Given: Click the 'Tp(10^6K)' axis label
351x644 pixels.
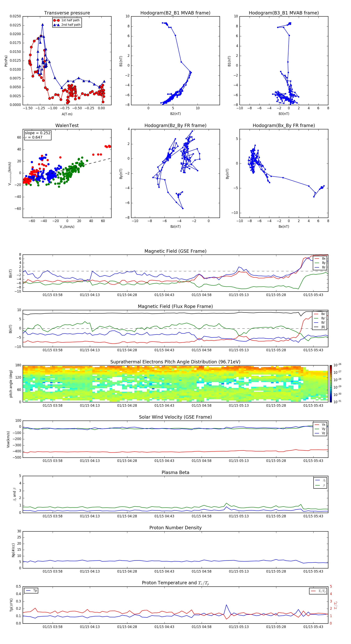Looking at the screenshot, I should 11,605.
